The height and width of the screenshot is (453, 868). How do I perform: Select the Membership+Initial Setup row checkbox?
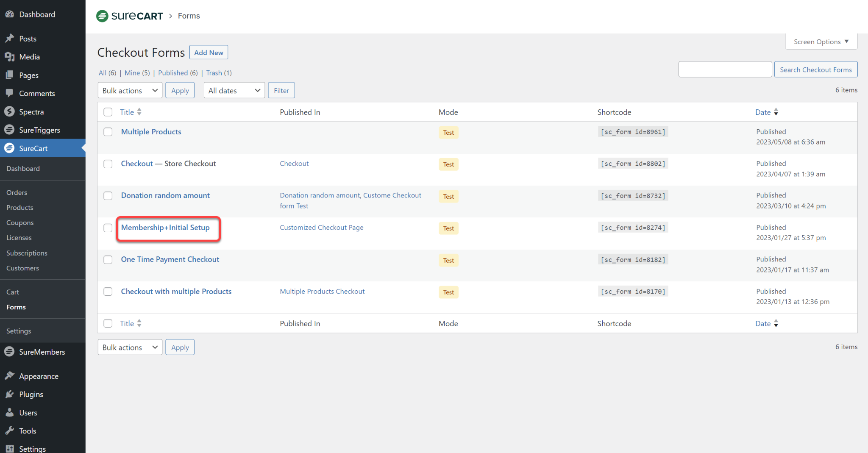click(x=108, y=228)
